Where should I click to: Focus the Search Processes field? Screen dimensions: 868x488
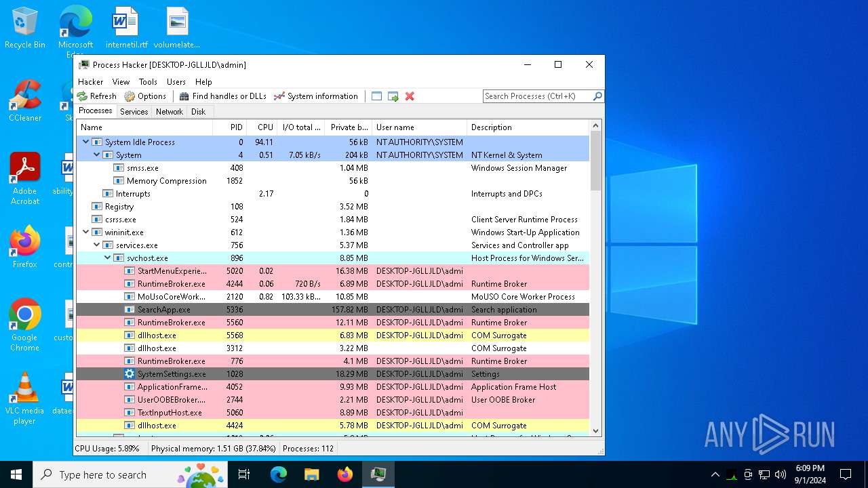point(538,96)
